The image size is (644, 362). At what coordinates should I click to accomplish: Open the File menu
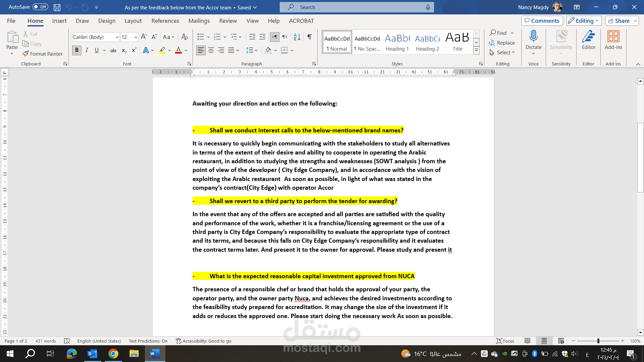tap(11, 21)
